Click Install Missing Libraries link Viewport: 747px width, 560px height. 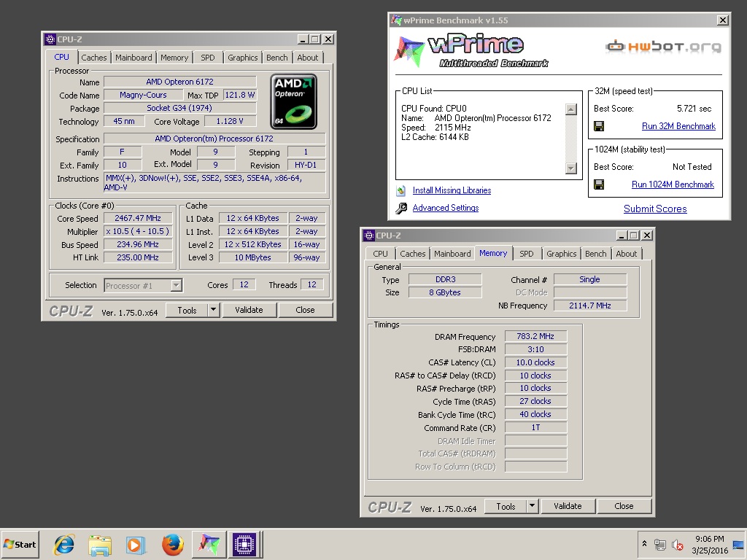(x=452, y=190)
